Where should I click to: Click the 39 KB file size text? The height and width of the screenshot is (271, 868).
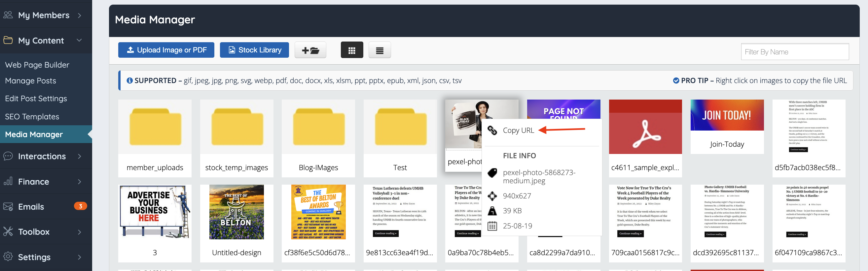pos(512,211)
